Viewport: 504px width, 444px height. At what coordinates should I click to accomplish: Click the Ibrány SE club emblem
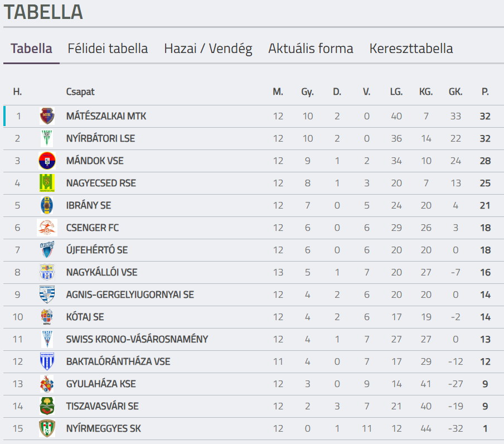[47, 205]
